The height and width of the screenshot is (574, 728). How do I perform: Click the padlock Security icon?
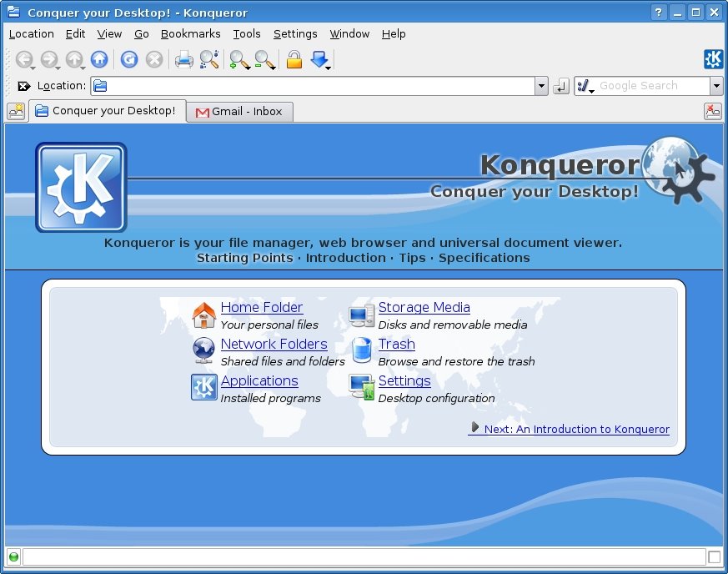point(294,59)
